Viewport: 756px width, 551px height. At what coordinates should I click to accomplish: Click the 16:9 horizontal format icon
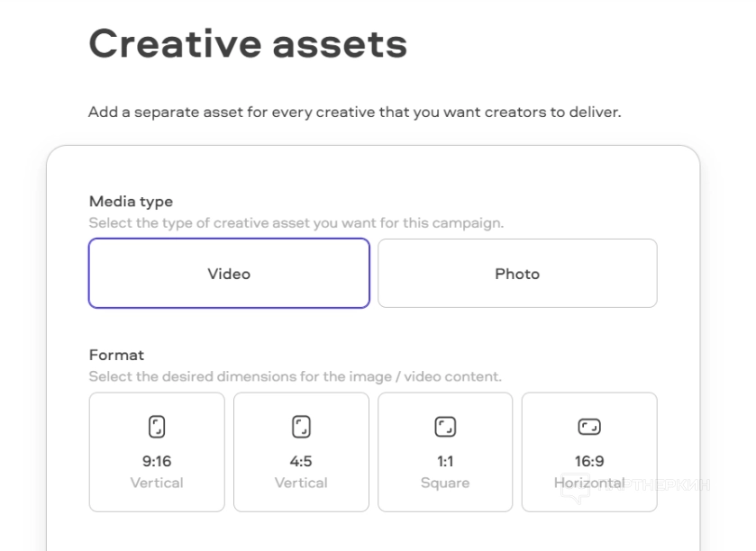(x=589, y=427)
